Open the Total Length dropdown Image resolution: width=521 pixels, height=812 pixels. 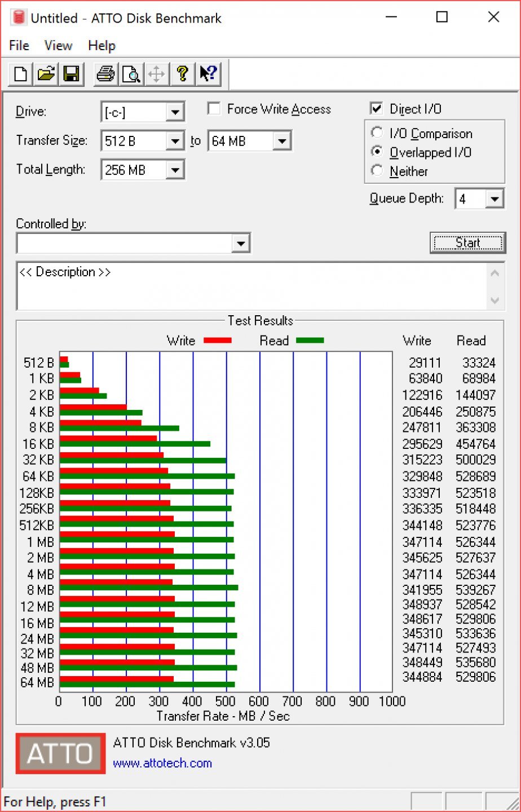pyautogui.click(x=175, y=170)
